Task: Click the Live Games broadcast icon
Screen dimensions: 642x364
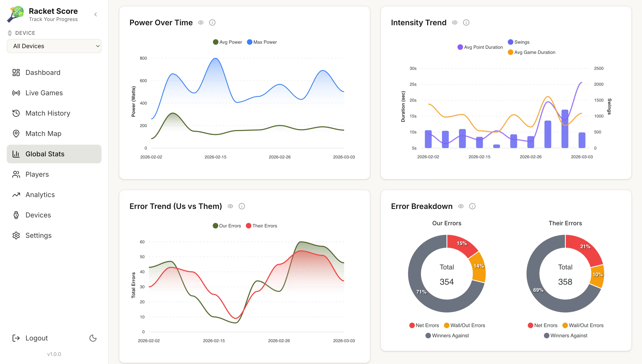Action: coord(16,93)
